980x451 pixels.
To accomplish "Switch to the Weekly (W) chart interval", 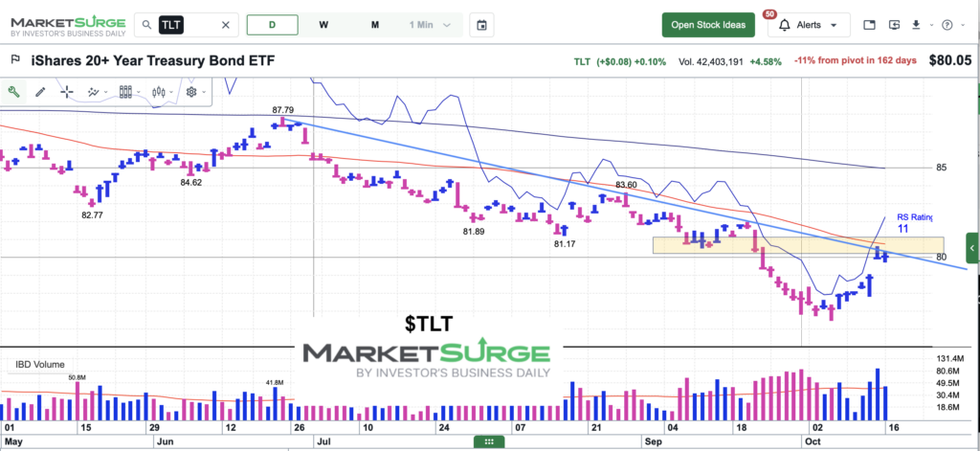I will pos(323,25).
